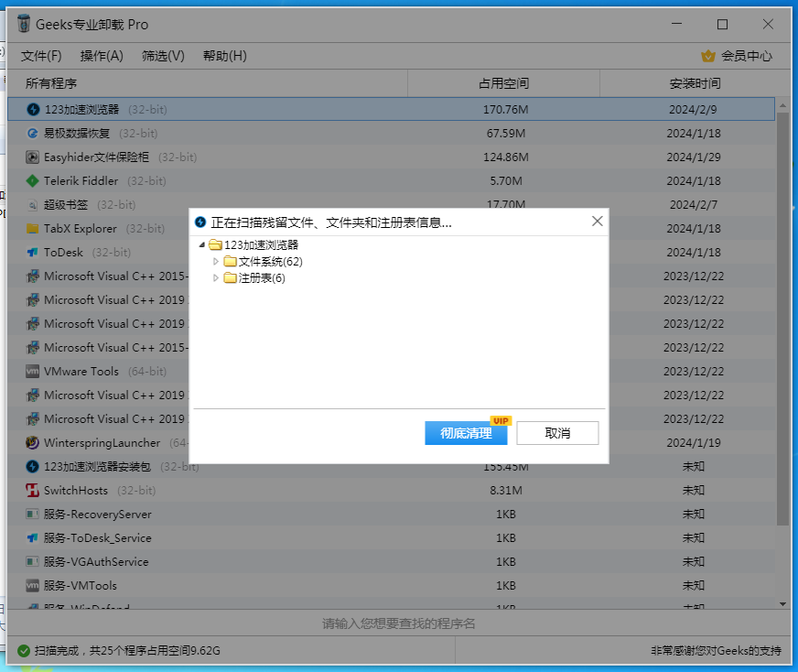Viewport: 798px width, 672px height.
Task: Click the 文件系统(62) folder icon
Action: (230, 262)
